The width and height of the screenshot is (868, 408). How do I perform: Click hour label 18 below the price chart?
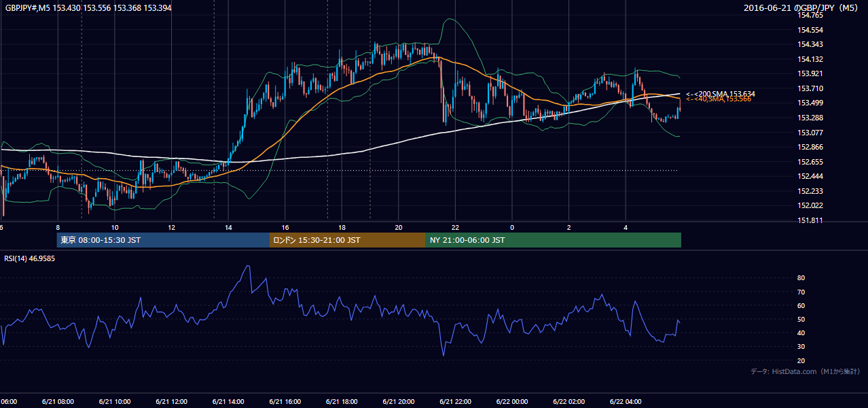[x=342, y=227]
